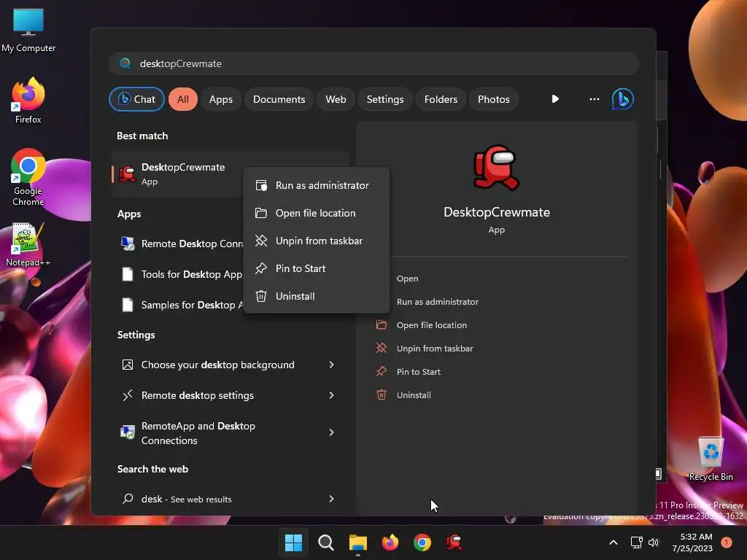This screenshot has width=747, height=560.
Task: Click 'Remote desktop settings' text
Action: click(197, 395)
